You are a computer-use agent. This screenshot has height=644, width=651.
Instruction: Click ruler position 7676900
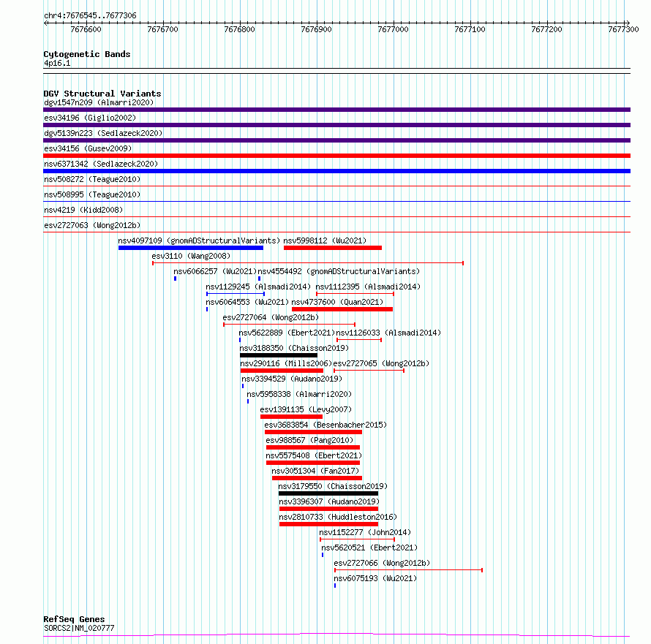point(317,29)
